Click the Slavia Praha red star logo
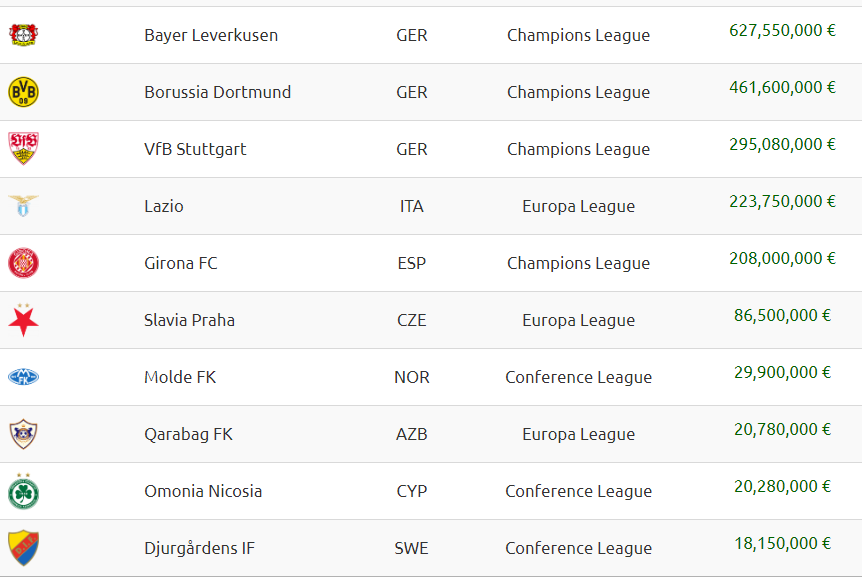The image size is (862, 581). point(23,319)
